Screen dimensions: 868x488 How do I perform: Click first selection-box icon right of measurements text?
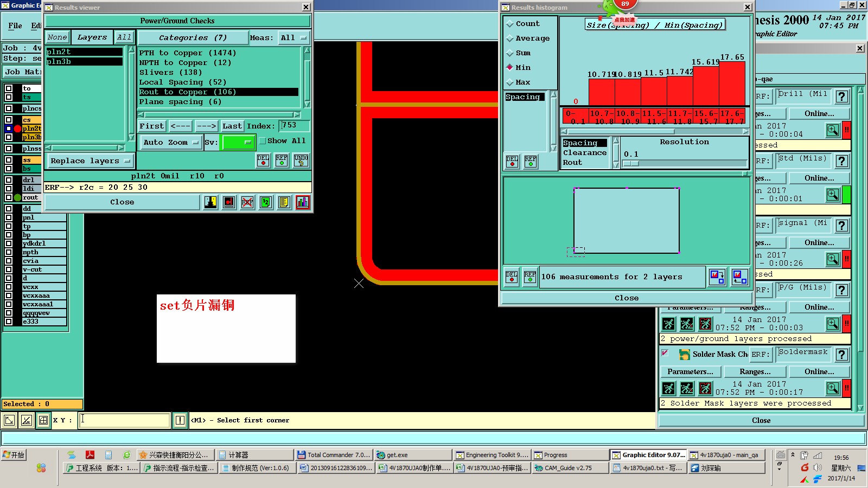717,277
